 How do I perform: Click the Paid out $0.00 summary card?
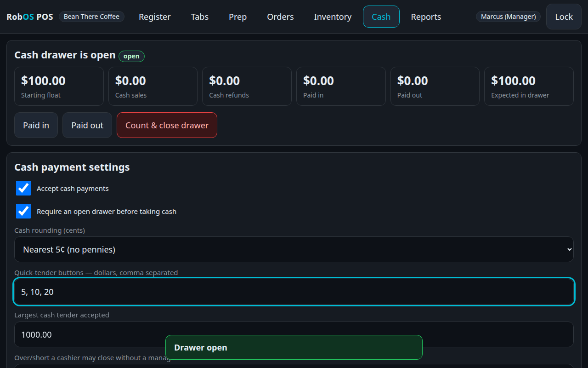tap(435, 86)
